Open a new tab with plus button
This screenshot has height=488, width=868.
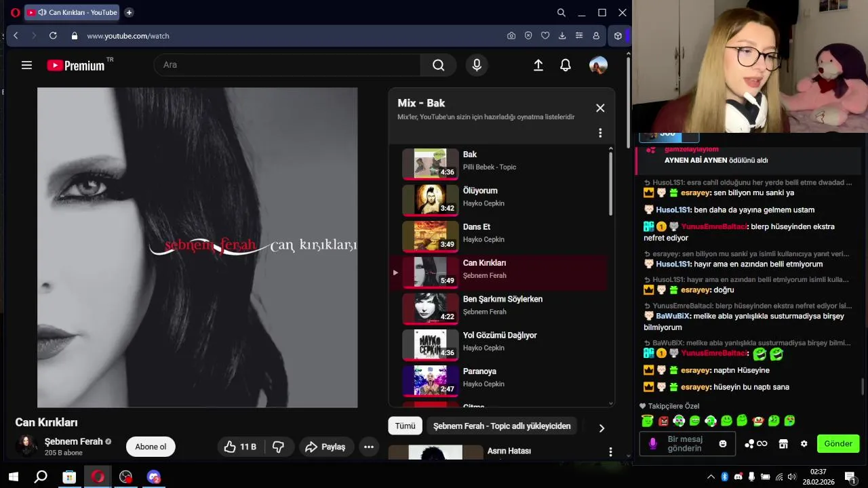pyautogui.click(x=129, y=12)
